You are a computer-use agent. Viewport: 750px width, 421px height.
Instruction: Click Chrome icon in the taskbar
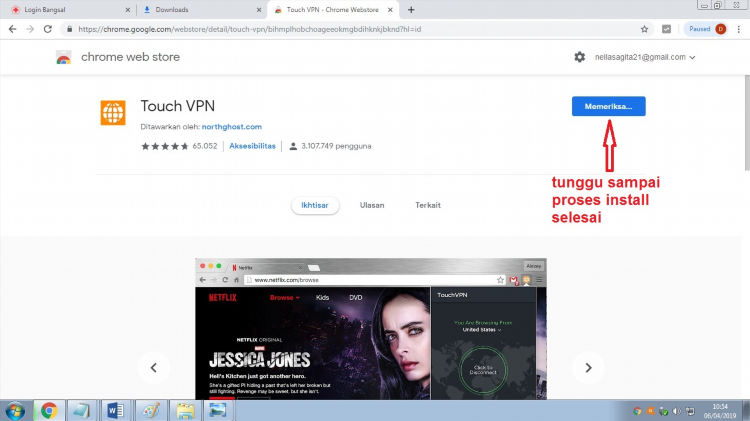(x=49, y=410)
